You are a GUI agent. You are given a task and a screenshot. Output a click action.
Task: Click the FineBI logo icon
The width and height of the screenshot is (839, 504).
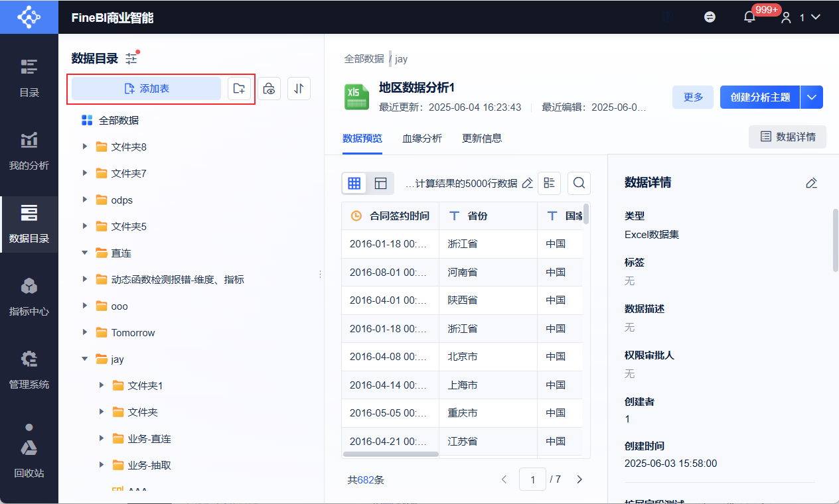pyautogui.click(x=29, y=17)
